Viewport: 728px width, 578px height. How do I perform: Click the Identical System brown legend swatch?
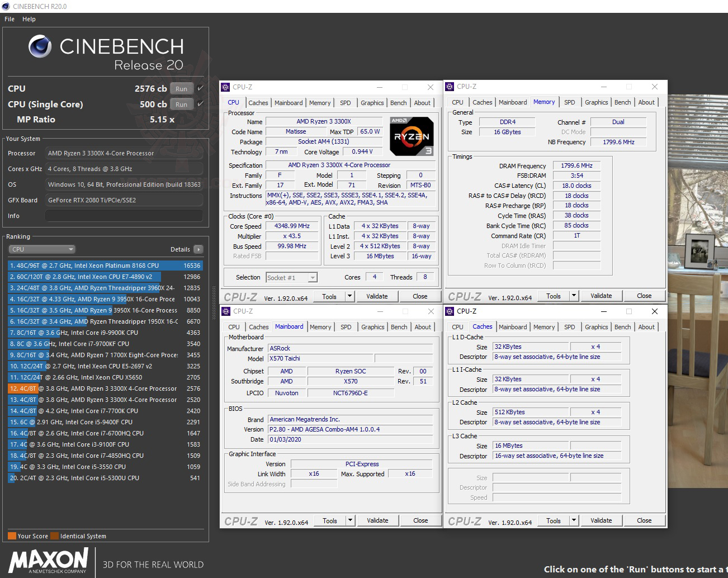coord(54,536)
